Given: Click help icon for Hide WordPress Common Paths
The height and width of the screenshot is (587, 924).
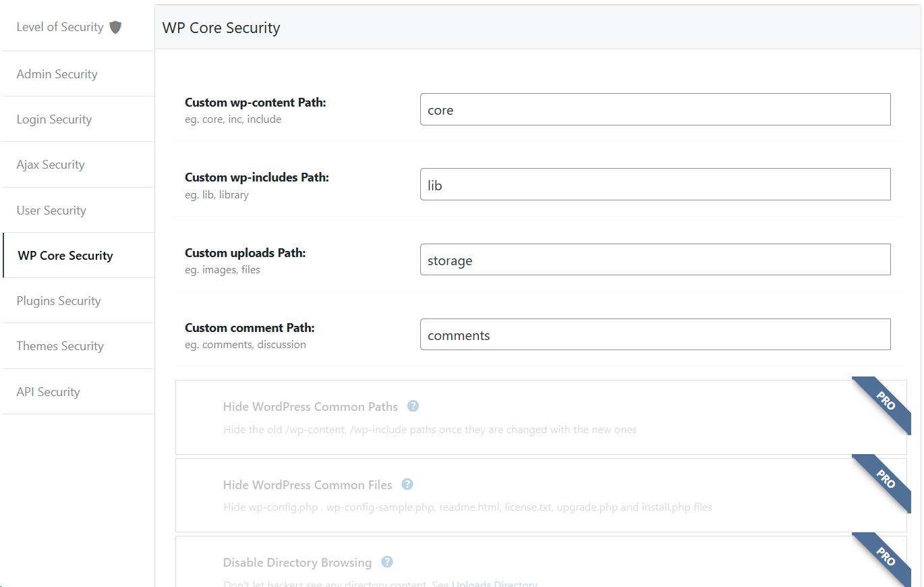Looking at the screenshot, I should coord(413,406).
